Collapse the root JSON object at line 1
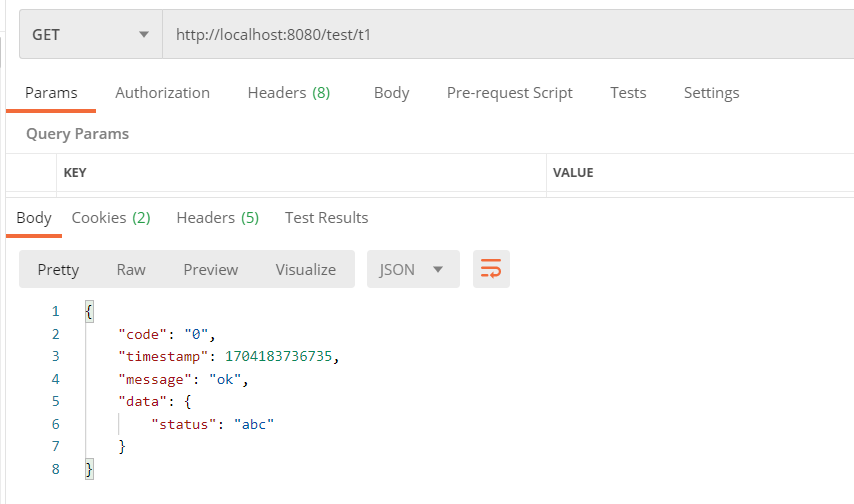 [x=89, y=312]
